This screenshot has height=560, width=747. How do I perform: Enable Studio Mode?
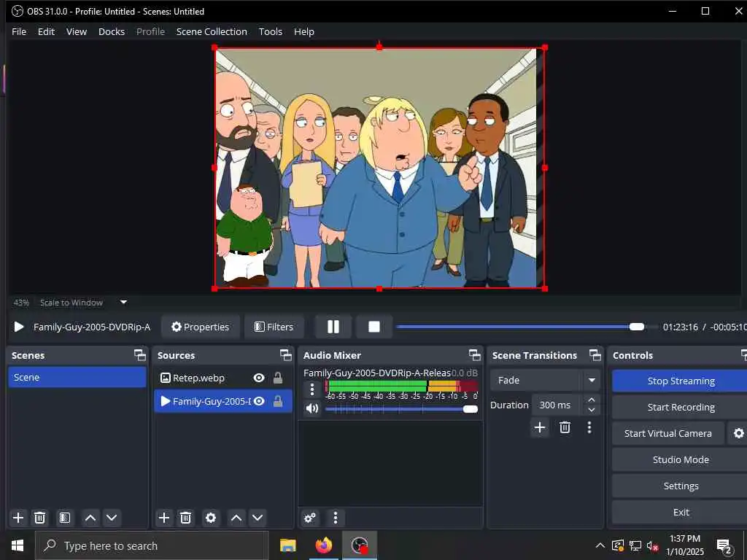click(681, 459)
